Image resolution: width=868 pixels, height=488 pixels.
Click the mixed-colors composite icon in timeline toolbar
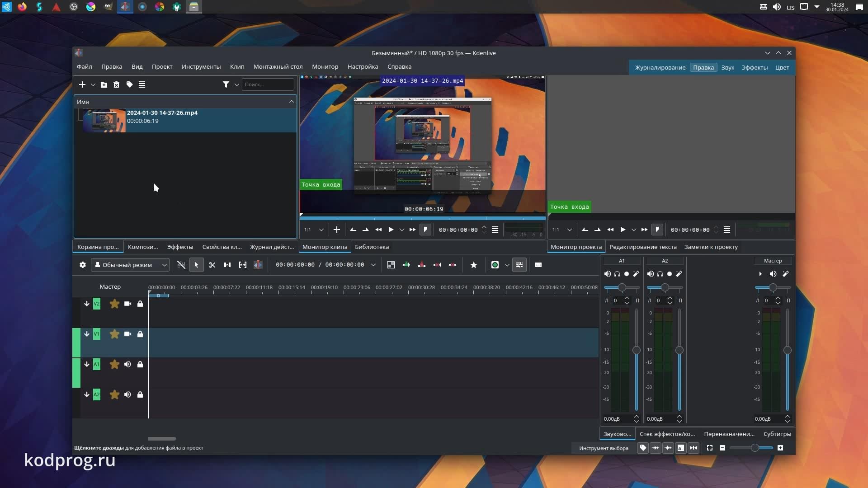(391, 265)
